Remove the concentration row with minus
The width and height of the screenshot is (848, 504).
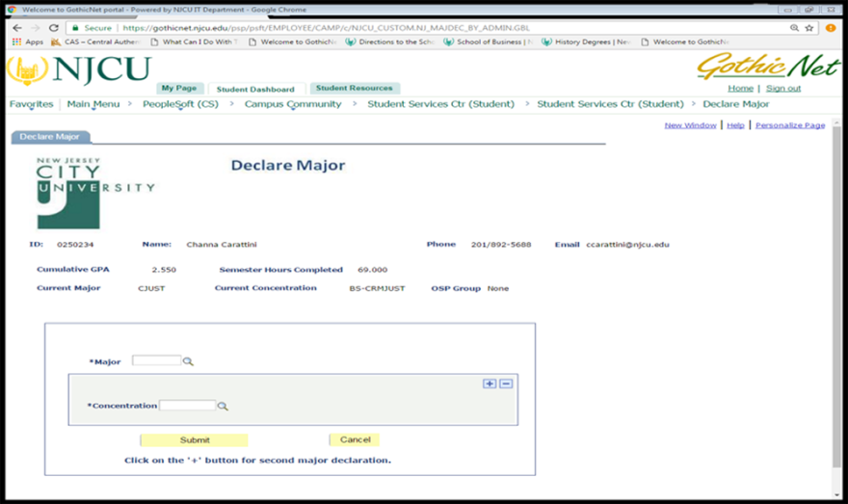coord(506,384)
